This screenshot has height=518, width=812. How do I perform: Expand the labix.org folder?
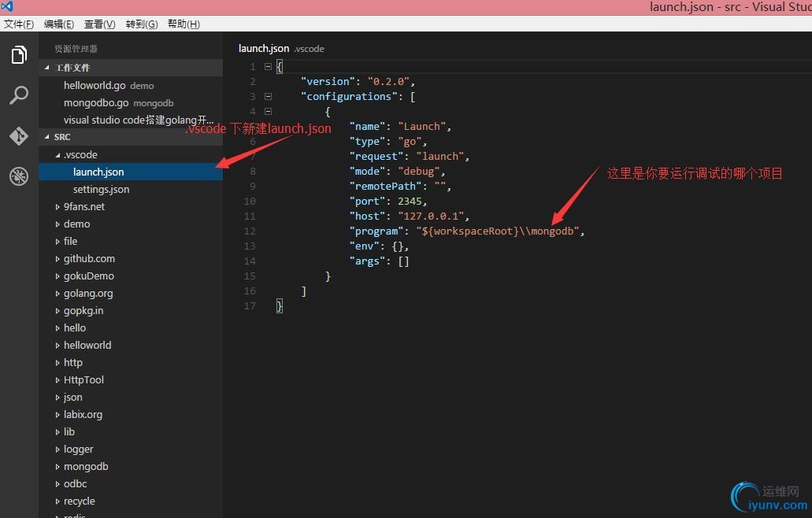click(x=57, y=415)
